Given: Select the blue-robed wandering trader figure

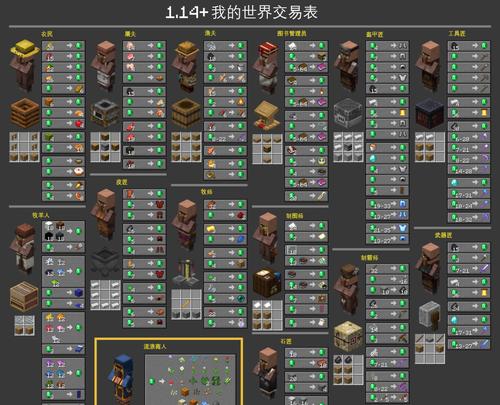Looking at the screenshot, I should pos(122,379).
